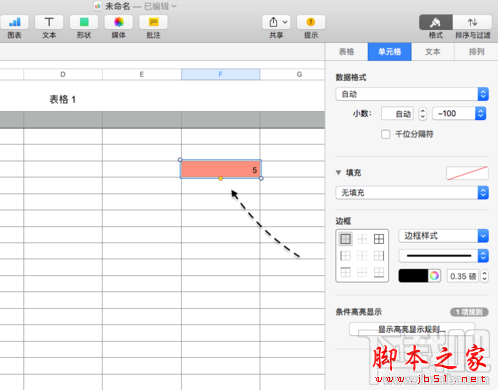This screenshot has height=390, width=498.
Task: Add a Comment with the toolbar icon
Action: [153, 22]
